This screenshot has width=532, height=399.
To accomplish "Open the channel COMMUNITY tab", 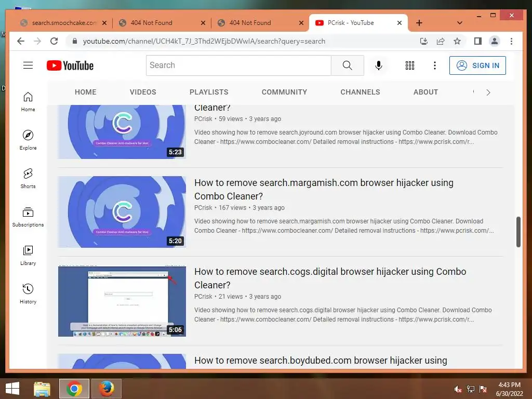I will 284,92.
